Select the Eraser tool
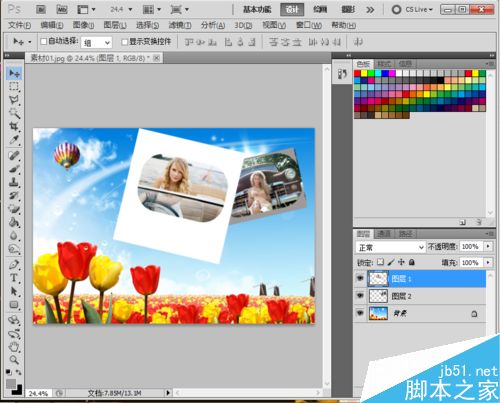 pyautogui.click(x=14, y=209)
